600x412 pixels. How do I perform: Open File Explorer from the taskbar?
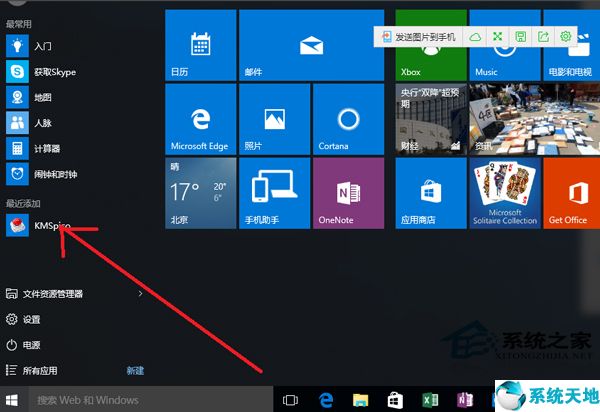(x=360, y=400)
